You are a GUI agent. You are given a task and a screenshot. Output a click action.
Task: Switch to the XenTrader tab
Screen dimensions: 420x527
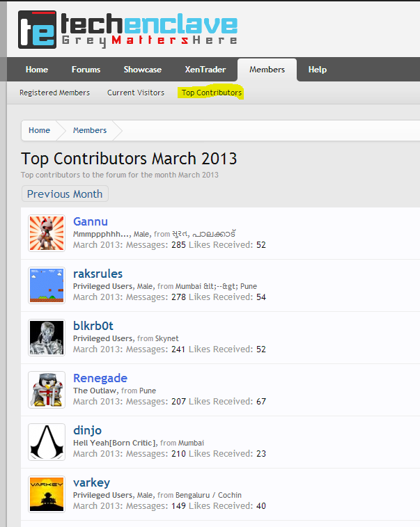(x=205, y=70)
